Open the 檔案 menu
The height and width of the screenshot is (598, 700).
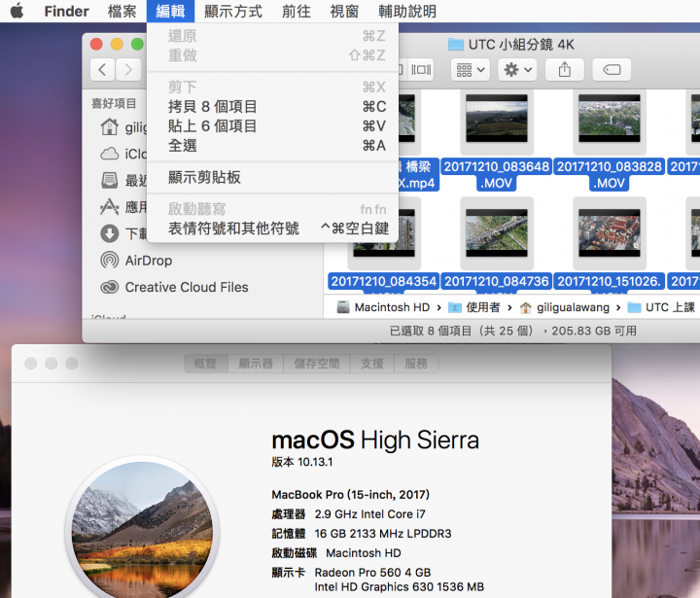(x=122, y=11)
